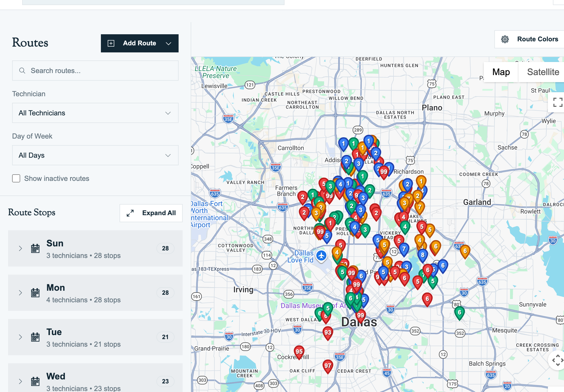Screen dimensions: 564x392
Task: Click the Garland city label on map
Action: pyautogui.click(x=477, y=202)
